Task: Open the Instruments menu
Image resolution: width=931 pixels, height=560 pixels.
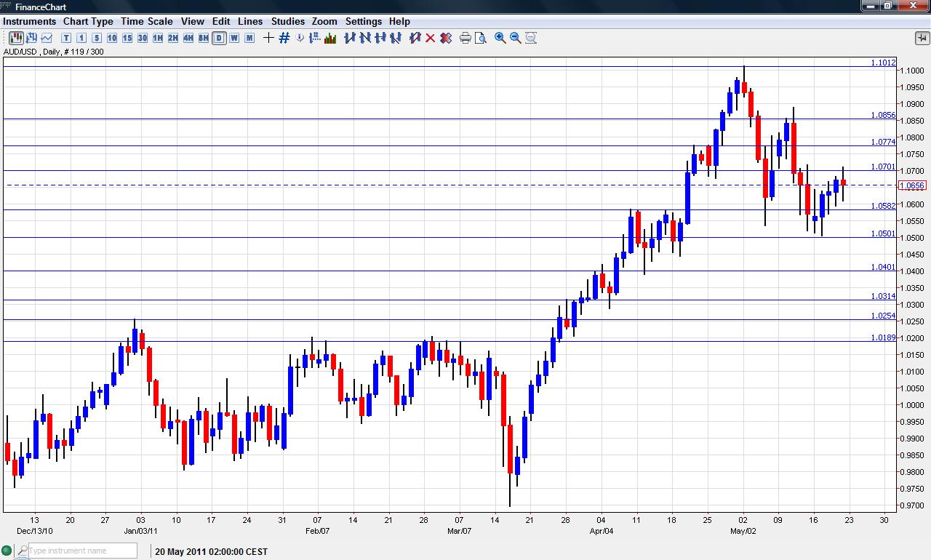Action: coord(29,21)
